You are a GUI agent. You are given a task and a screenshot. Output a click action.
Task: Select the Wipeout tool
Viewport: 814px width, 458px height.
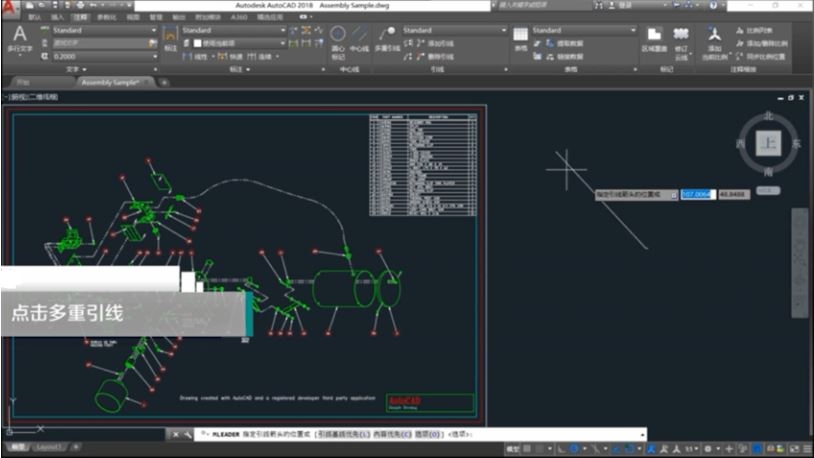[654, 39]
